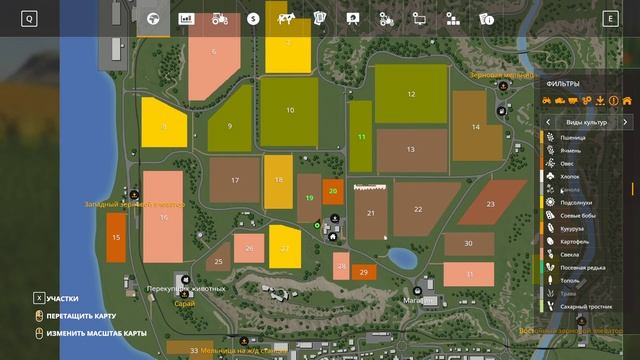
Task: Open general settings gear-monitor icon
Action: tap(419, 19)
